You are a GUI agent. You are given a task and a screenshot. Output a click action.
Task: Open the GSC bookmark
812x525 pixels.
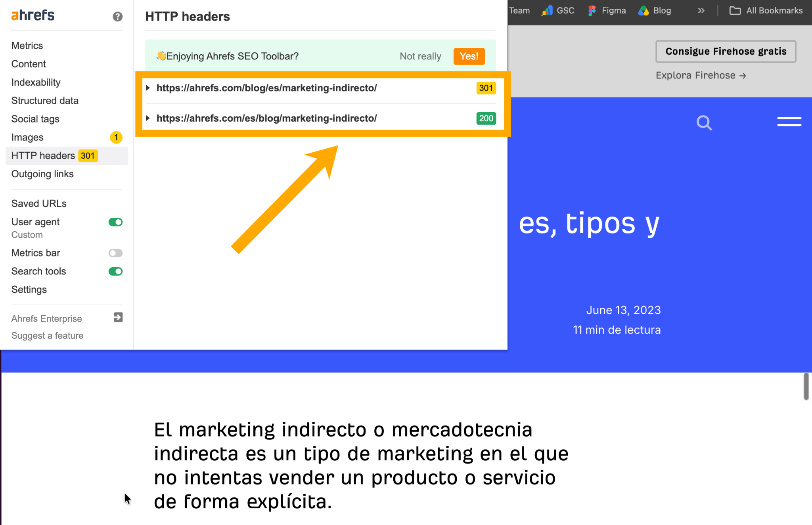pos(558,11)
